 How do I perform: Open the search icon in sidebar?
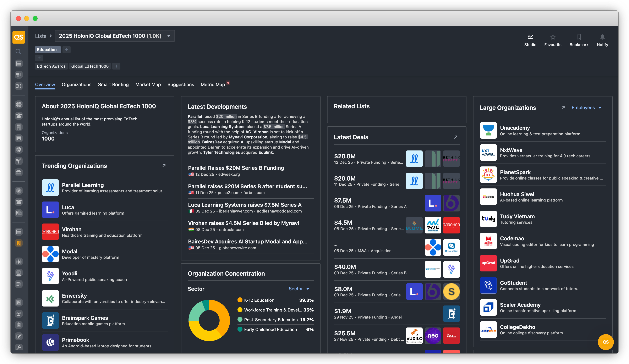point(18,52)
